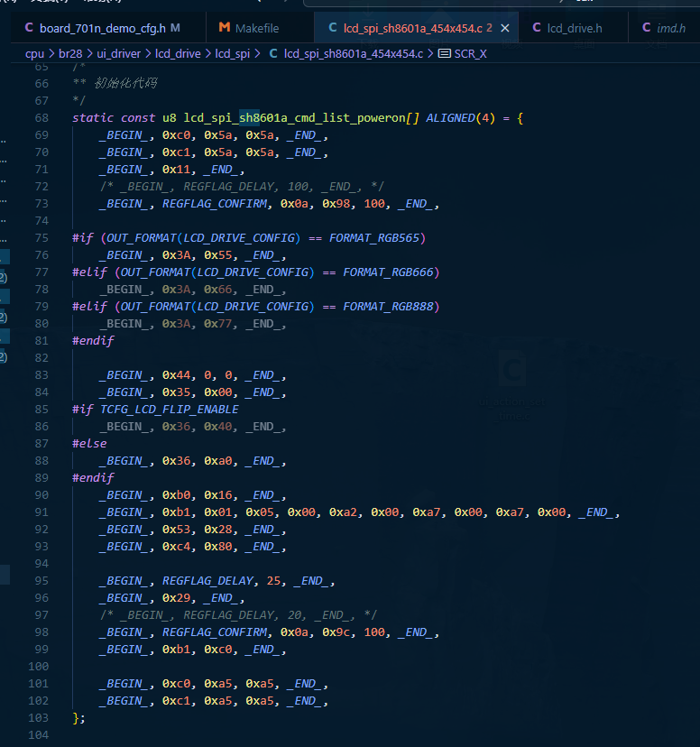Image resolution: width=700 pixels, height=747 pixels.
Task: Click C file icon on board_701n_demo_cfg.h tab
Action: (29, 28)
